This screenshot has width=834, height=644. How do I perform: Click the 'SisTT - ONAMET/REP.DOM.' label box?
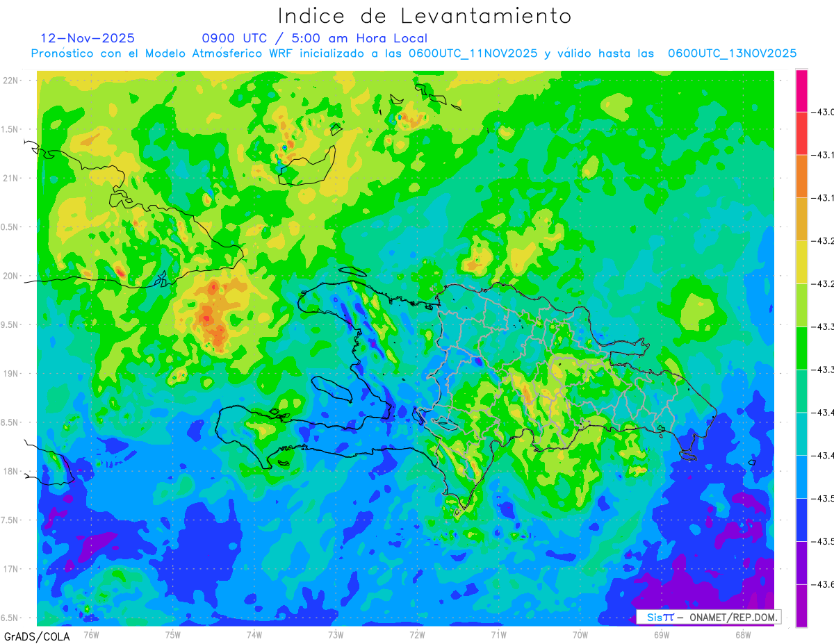(x=708, y=617)
